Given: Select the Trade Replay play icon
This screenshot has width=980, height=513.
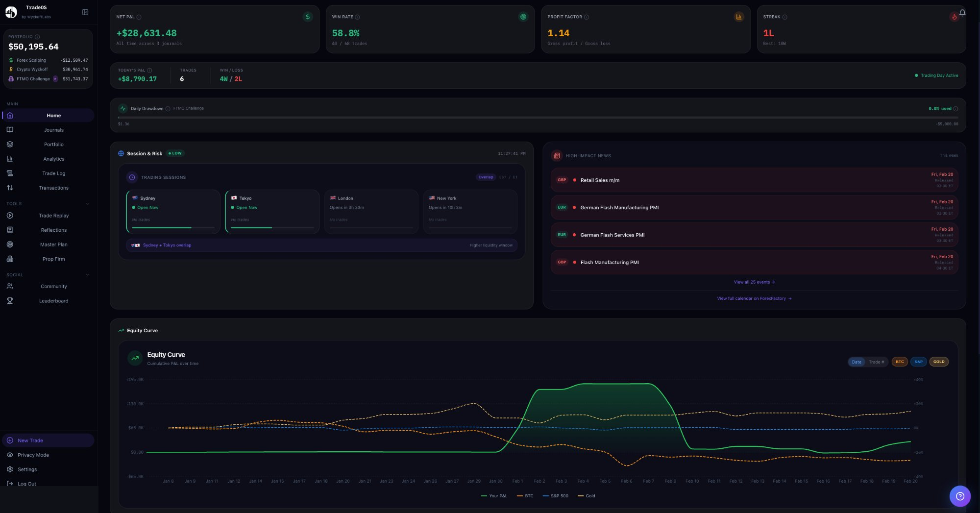Looking at the screenshot, I should tap(10, 216).
